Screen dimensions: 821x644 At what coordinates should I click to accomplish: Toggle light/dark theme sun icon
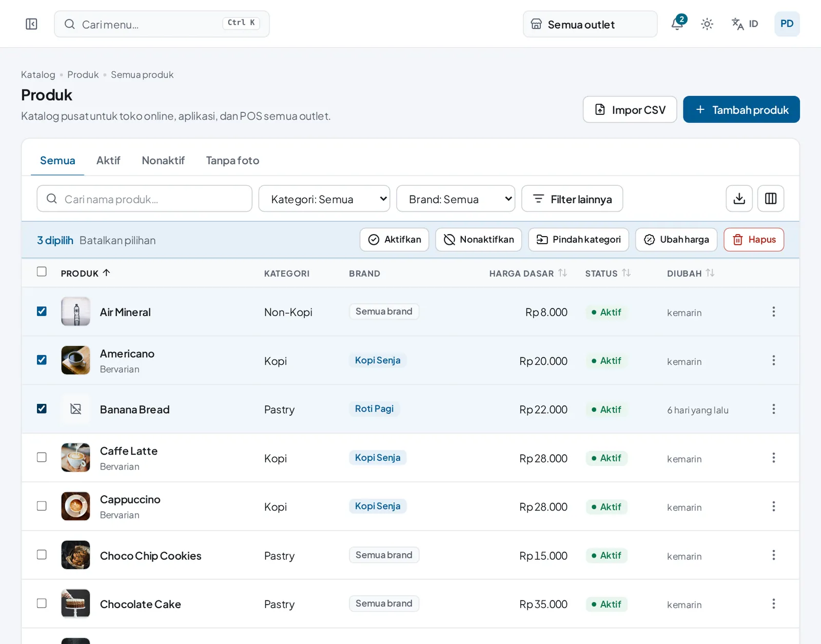coord(707,24)
